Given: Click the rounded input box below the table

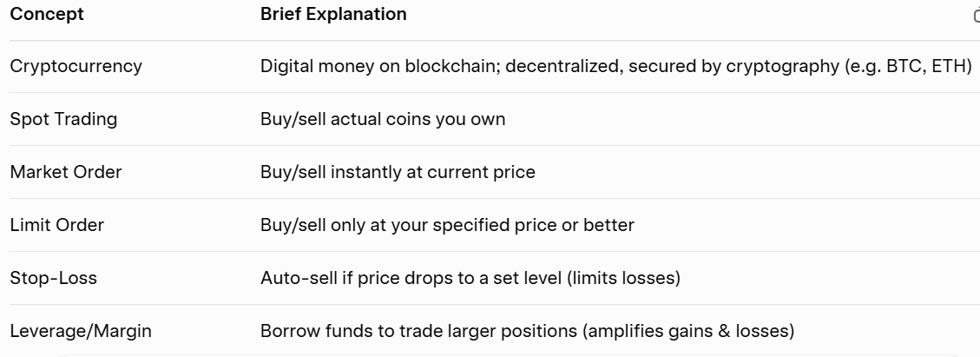Looking at the screenshot, I should tap(490, 354).
